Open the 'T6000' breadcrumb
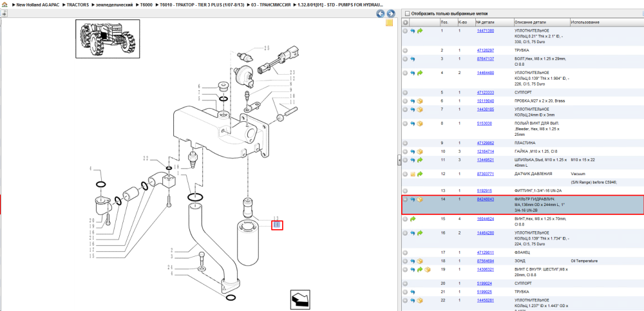 click(146, 5)
